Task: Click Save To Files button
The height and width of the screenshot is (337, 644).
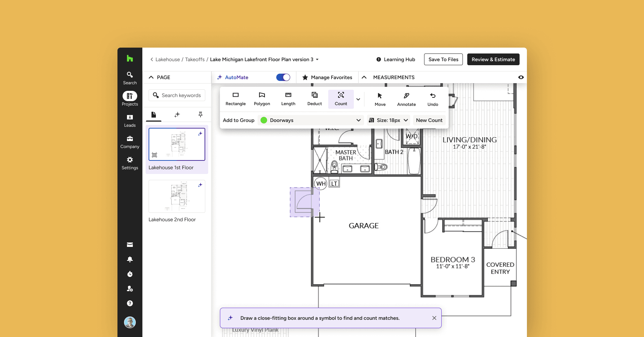Action: (x=443, y=59)
